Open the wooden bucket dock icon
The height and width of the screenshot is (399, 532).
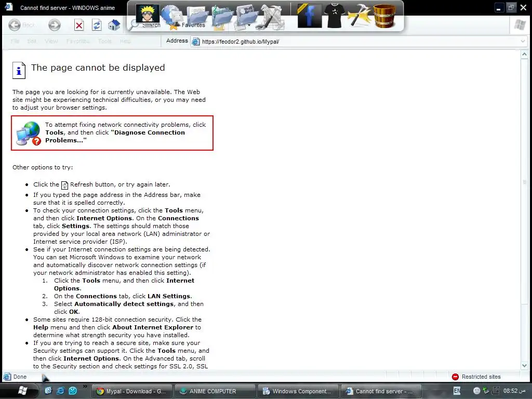(385, 16)
